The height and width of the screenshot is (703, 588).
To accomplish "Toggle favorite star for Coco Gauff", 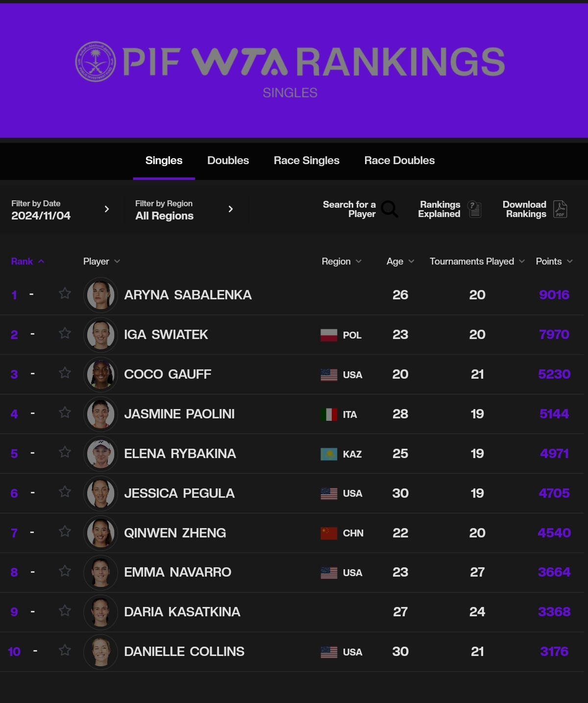I will coord(65,373).
